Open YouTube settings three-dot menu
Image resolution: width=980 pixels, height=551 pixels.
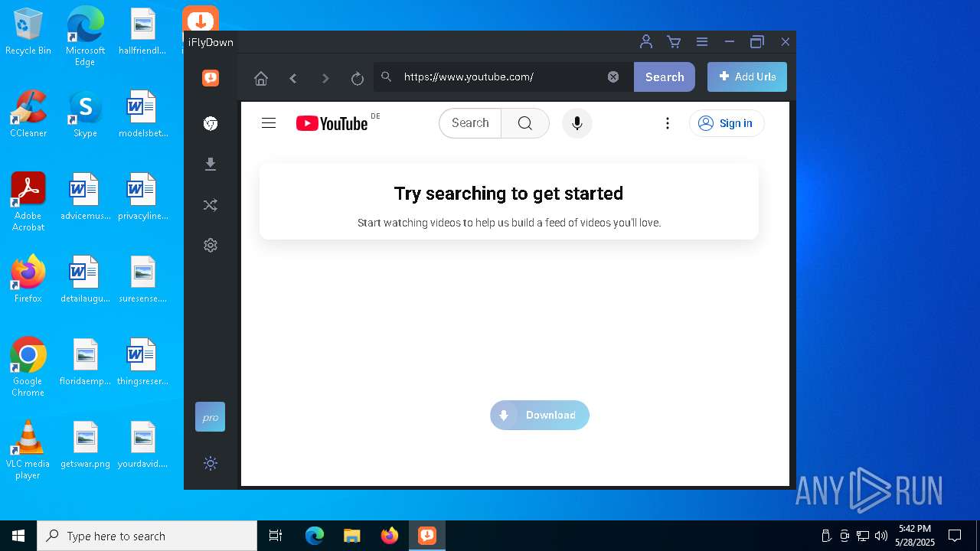coord(668,123)
